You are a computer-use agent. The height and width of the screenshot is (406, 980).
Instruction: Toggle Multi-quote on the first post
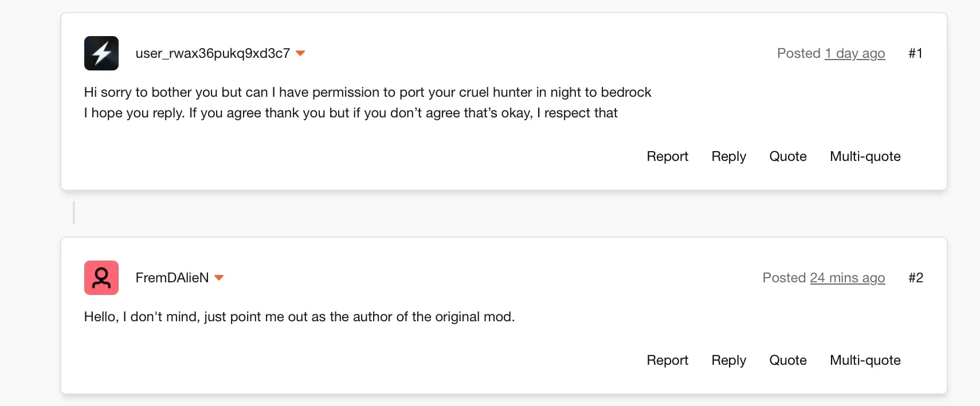[865, 156]
